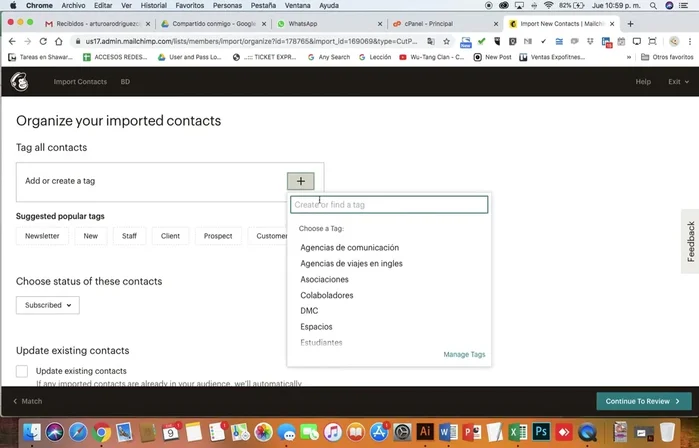Screen dimensions: 699x448
Task: Select the Newsletter suggested tag
Action: pos(42,236)
